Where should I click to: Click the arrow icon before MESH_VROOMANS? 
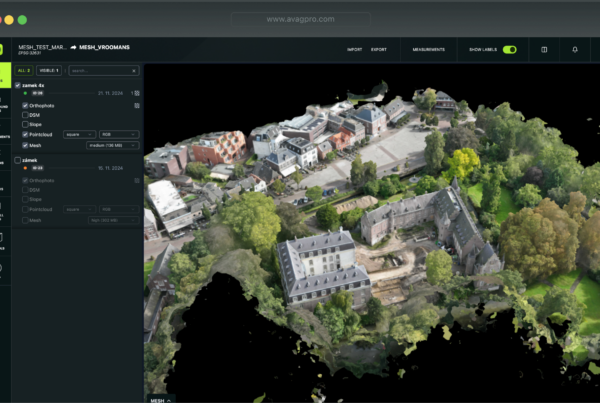(74, 46)
